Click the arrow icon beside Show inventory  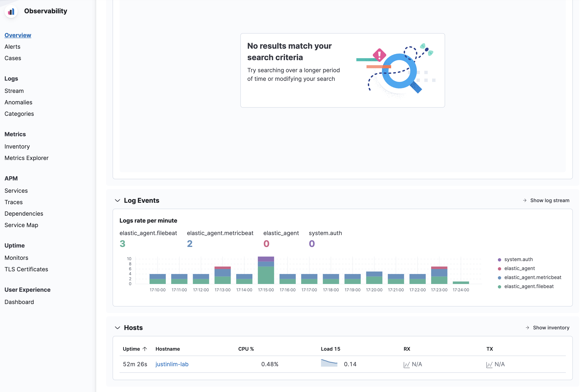point(527,328)
